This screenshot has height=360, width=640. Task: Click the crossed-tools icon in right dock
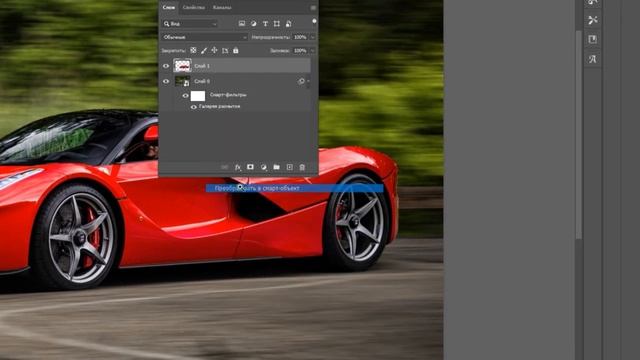coord(593,20)
